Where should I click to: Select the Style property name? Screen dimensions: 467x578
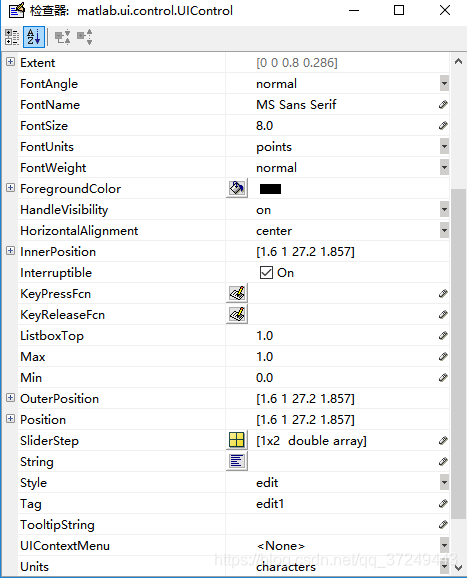(x=34, y=483)
